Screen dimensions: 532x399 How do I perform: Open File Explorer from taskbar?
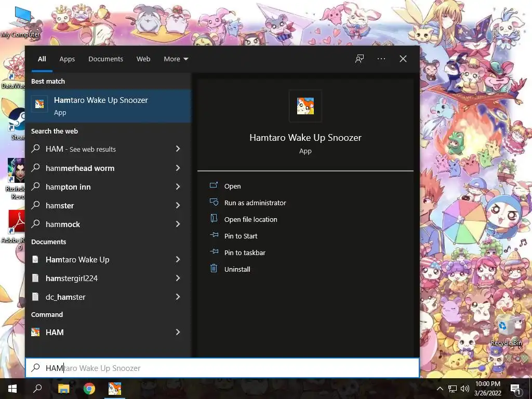(x=63, y=389)
